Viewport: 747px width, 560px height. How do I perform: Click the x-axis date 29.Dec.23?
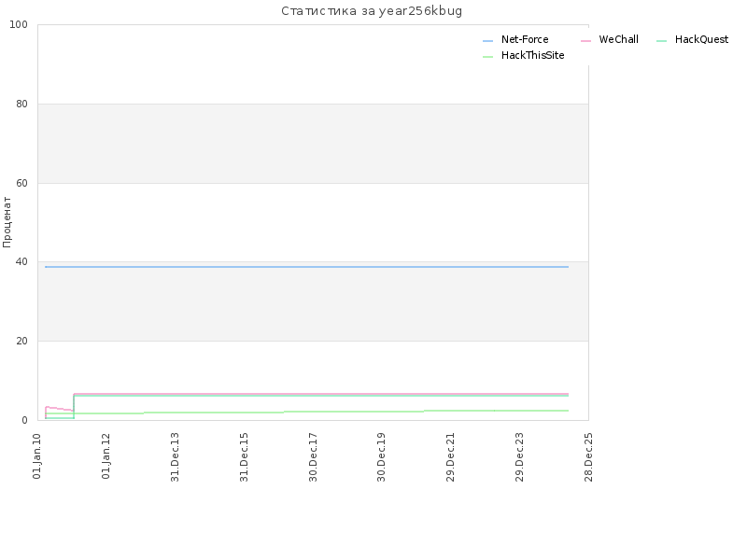(519, 456)
